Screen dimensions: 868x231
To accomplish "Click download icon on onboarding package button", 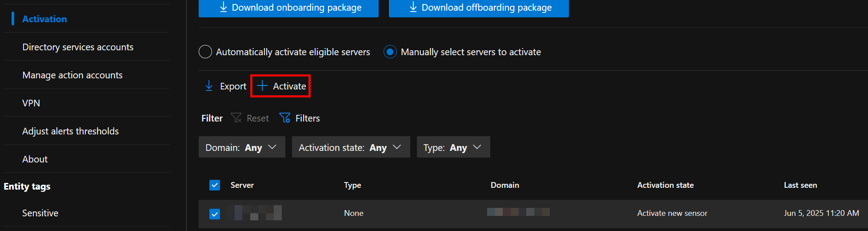I will click(x=224, y=7).
